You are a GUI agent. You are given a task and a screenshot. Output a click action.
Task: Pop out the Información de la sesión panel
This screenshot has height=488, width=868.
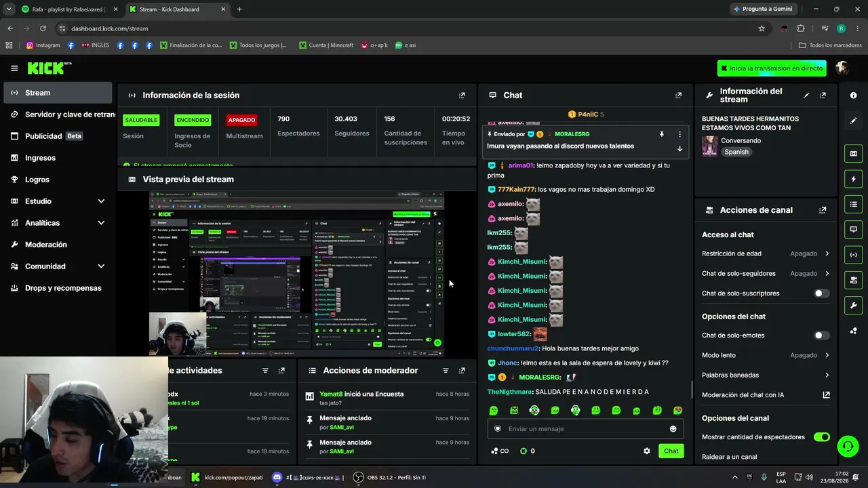[x=462, y=96]
